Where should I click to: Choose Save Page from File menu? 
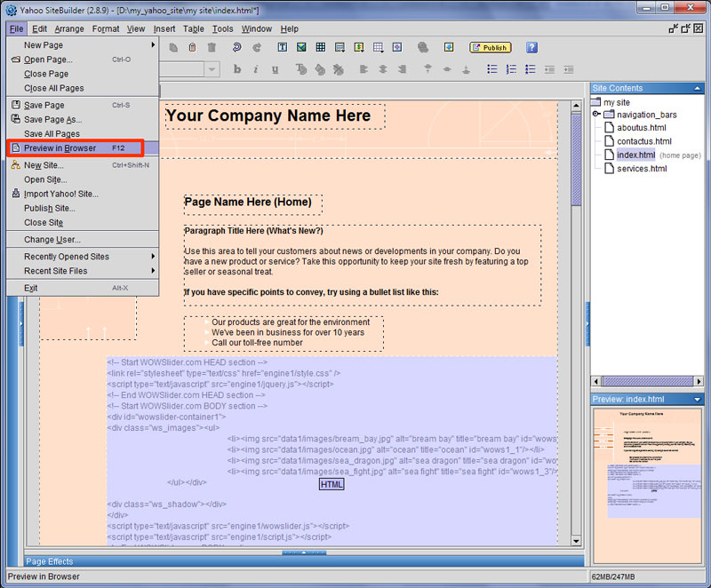point(83,105)
